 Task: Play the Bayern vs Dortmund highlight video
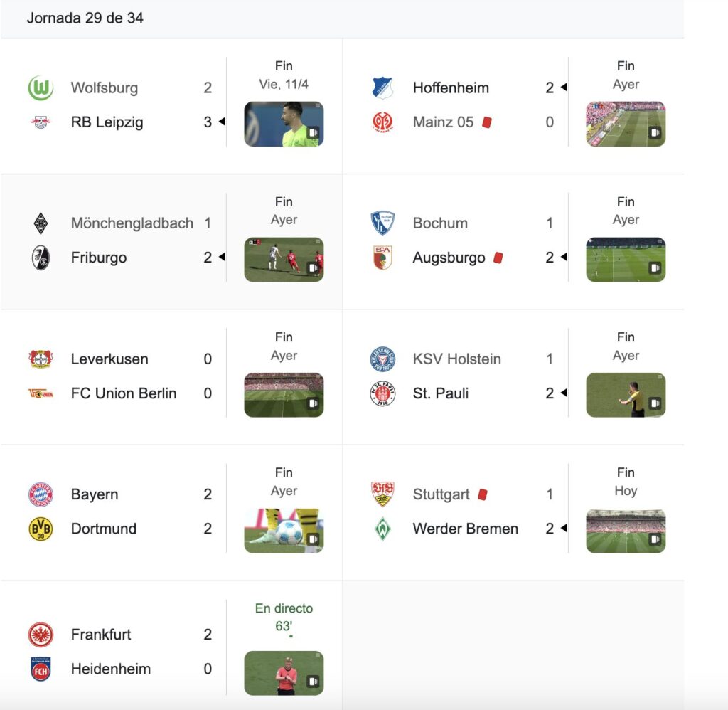[284, 531]
